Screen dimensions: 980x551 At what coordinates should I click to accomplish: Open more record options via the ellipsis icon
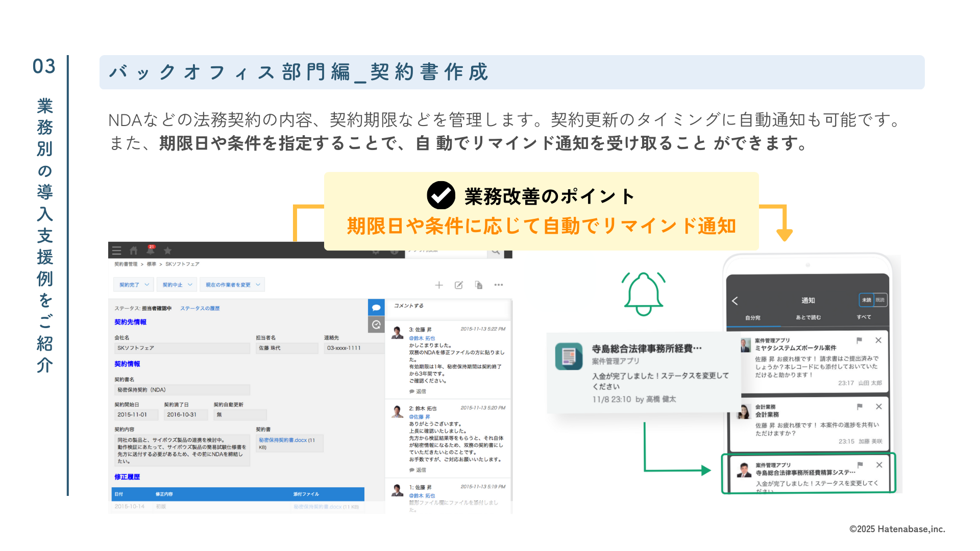click(498, 285)
